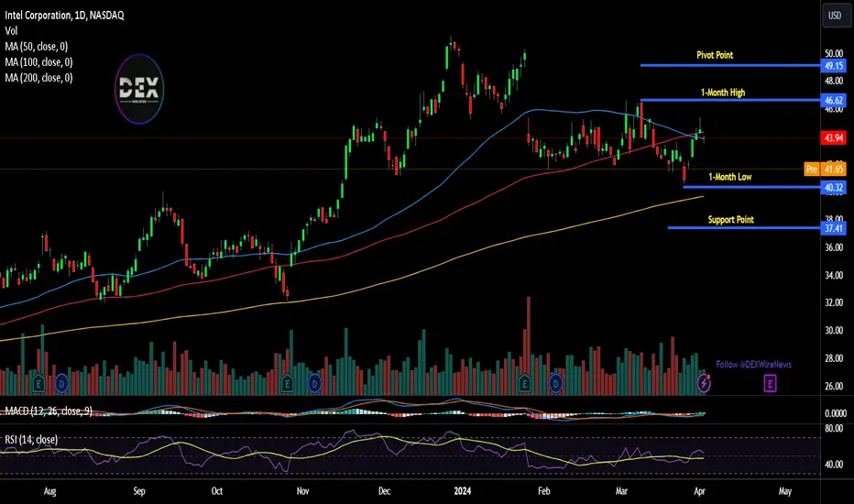This screenshot has width=854, height=504.
Task: Click the tallest red volume bar
Action: (x=528, y=345)
